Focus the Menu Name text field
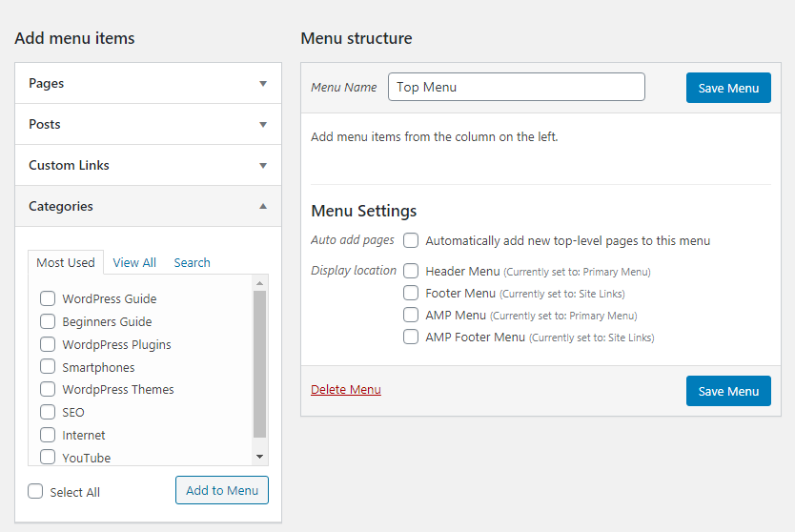The image size is (795, 532). coord(517,87)
